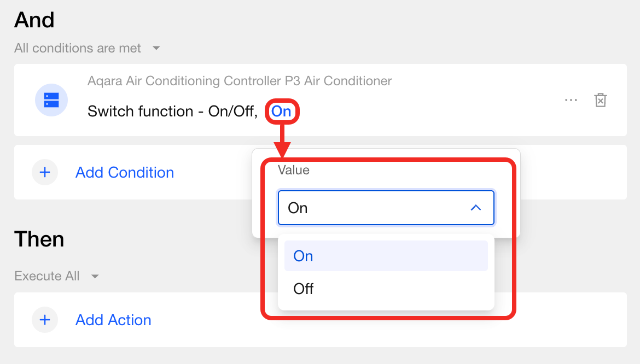Screen dimensions: 640x364
Task: Delete the Air Conditioner condition with the trash icon
Action: (600, 101)
